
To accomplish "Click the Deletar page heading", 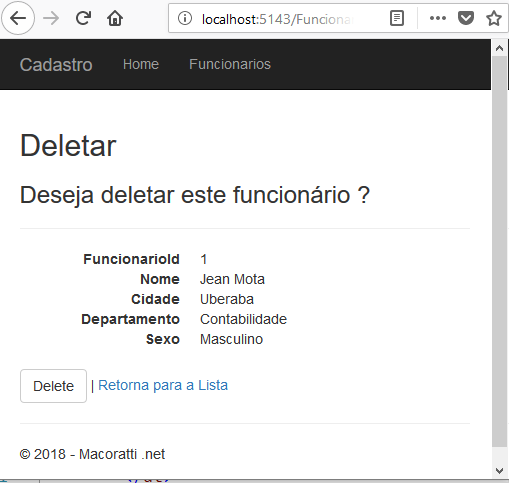I will tap(68, 146).
